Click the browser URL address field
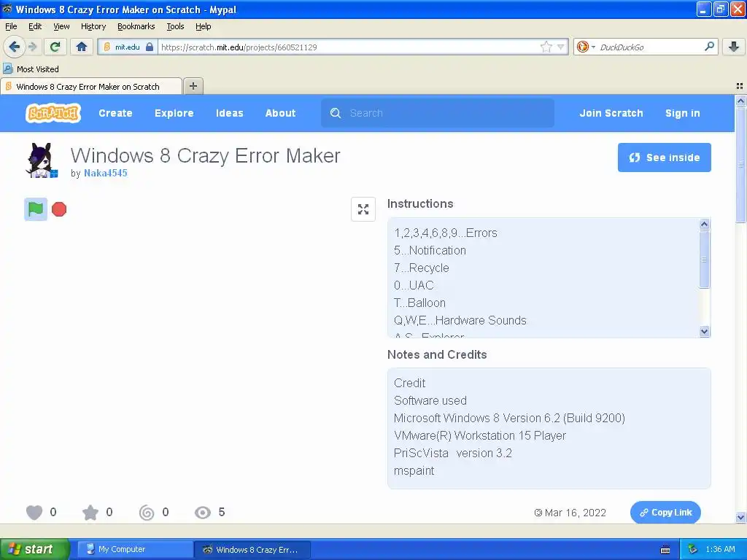The width and height of the screenshot is (747, 560). click(348, 47)
